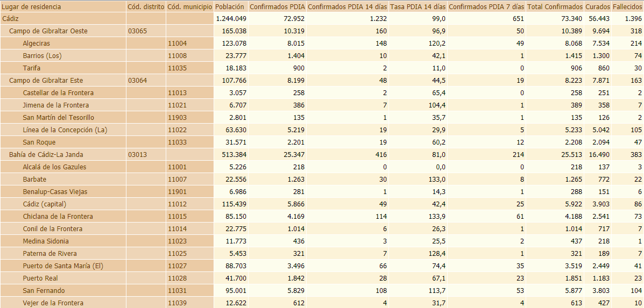Click the 'Bahía de Cádiz-La Janda' district row
Screen dimensions: 644x308
click(x=46, y=155)
